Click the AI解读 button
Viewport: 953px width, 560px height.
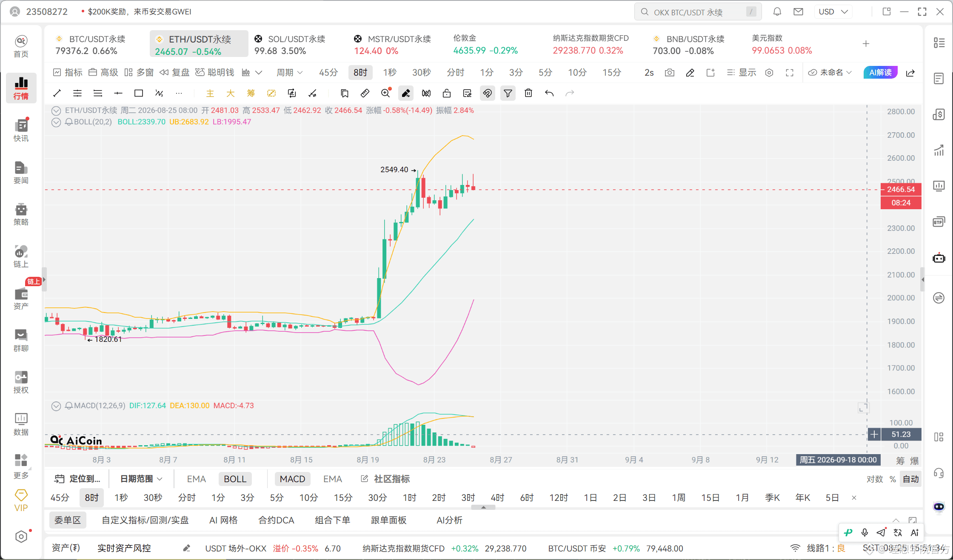(880, 73)
